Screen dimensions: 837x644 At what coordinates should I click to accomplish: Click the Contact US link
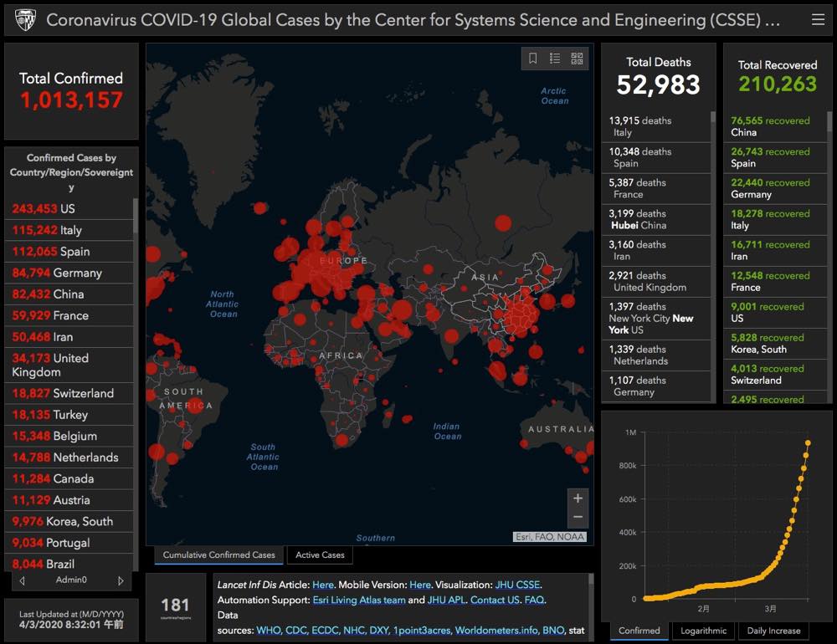[495, 600]
